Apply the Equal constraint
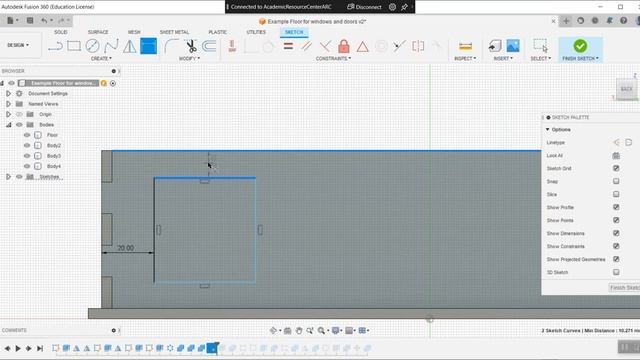Image resolution: width=640 pixels, height=360 pixels. coord(288,46)
